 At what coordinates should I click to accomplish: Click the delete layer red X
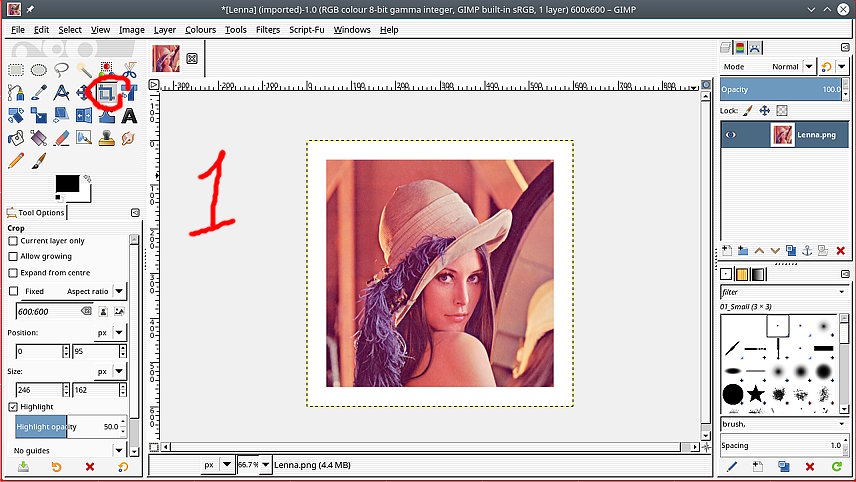841,251
